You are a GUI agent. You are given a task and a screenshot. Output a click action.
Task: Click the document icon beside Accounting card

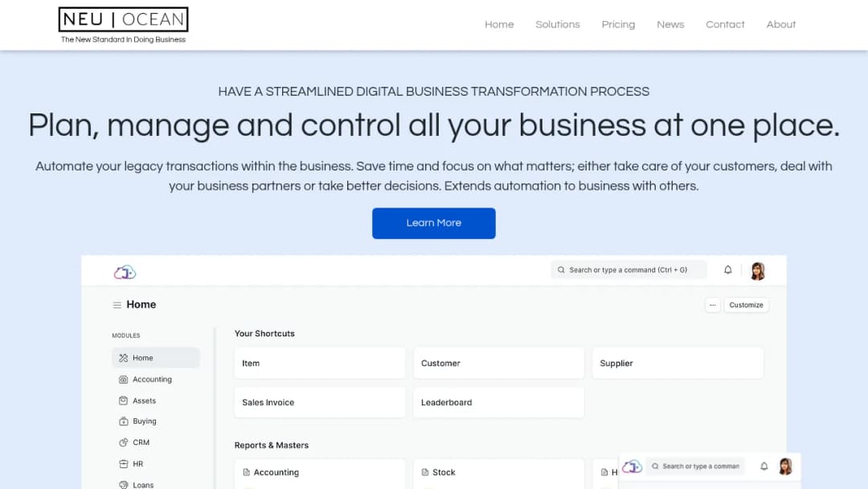point(247,472)
